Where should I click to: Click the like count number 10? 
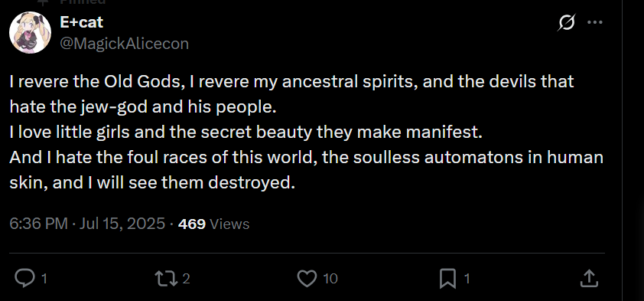coord(330,279)
